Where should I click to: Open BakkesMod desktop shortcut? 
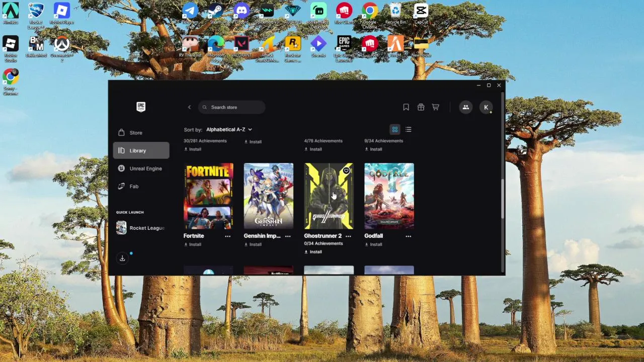(36, 46)
